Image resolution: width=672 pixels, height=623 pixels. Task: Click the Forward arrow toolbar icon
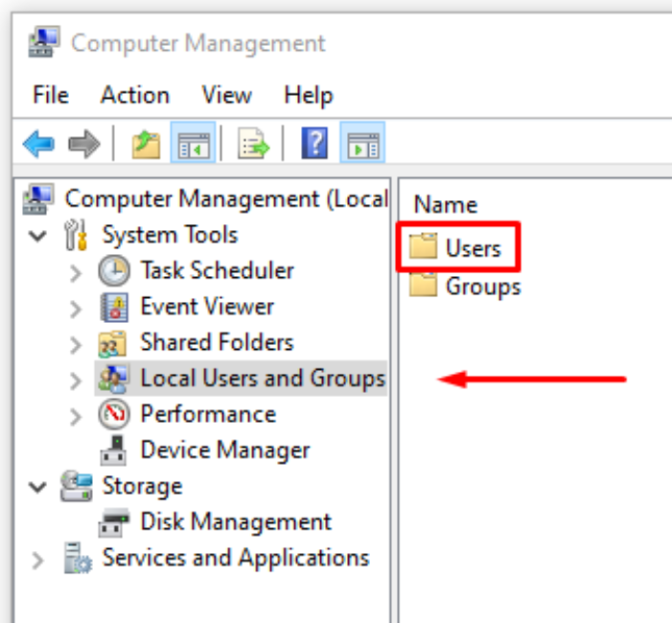tap(84, 145)
